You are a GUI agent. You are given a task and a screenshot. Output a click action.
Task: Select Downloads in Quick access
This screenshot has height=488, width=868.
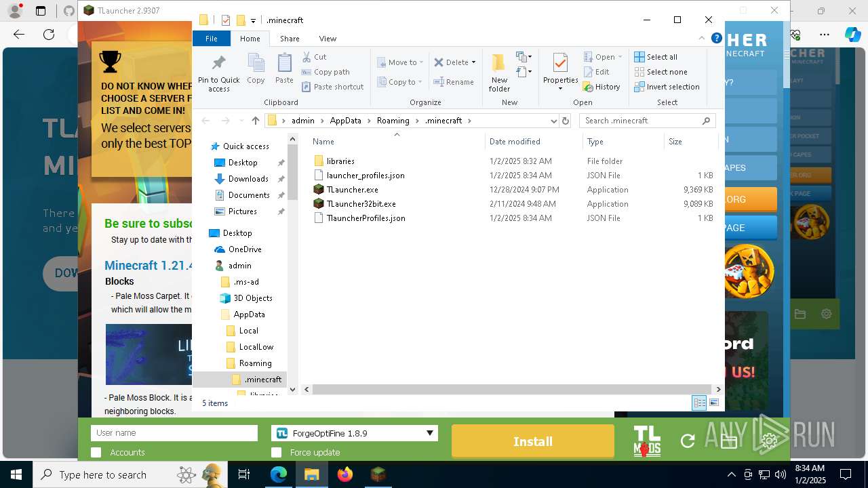pyautogui.click(x=248, y=179)
